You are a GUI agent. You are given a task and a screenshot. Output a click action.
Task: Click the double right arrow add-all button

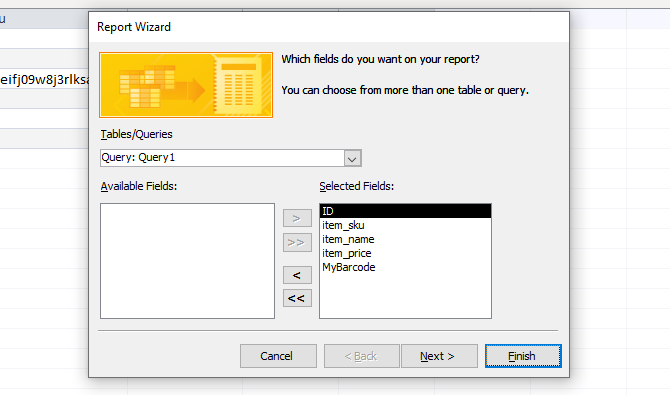(x=297, y=242)
